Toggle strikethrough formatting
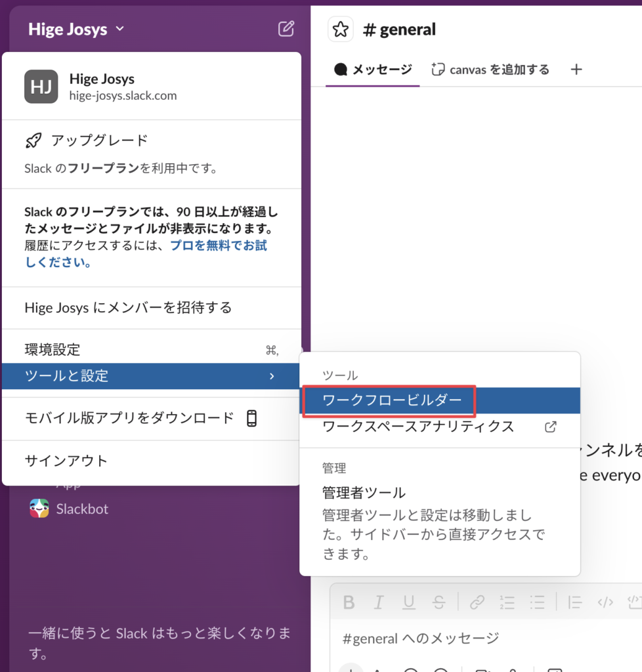 439,602
